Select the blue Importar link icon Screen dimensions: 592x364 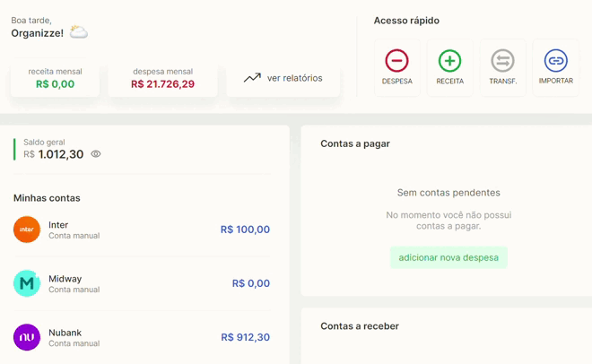[556, 61]
